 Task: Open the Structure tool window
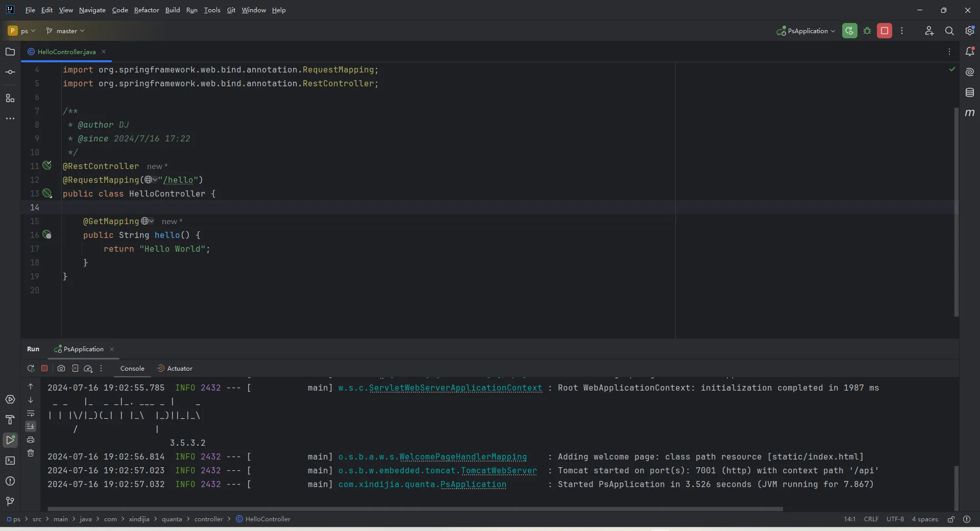pos(10,98)
